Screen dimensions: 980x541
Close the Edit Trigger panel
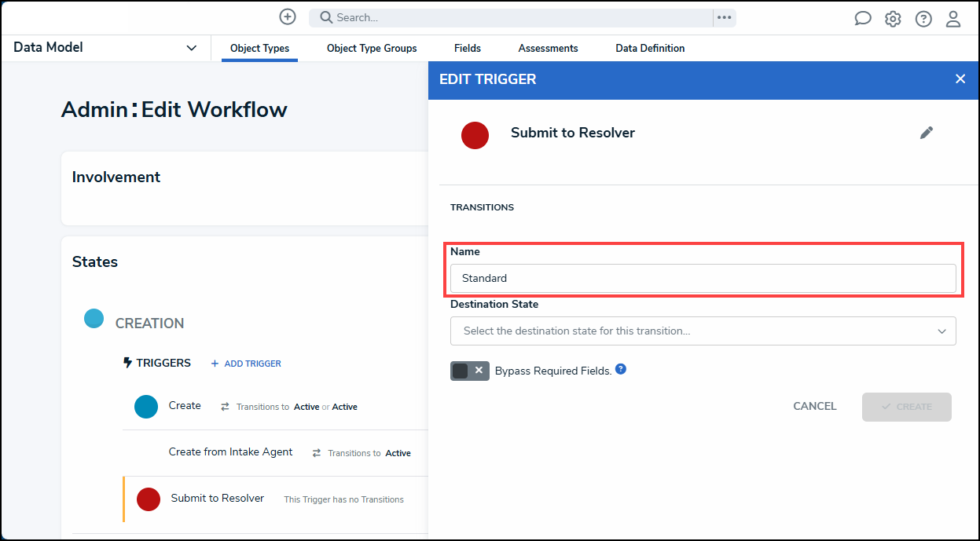tap(960, 79)
